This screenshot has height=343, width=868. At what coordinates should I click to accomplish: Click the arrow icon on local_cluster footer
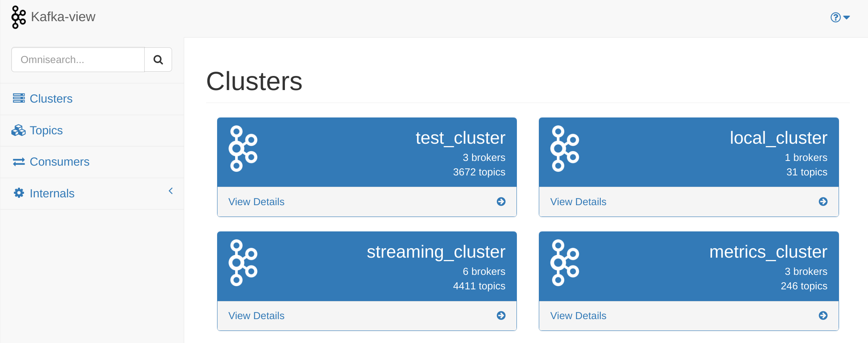tap(823, 202)
